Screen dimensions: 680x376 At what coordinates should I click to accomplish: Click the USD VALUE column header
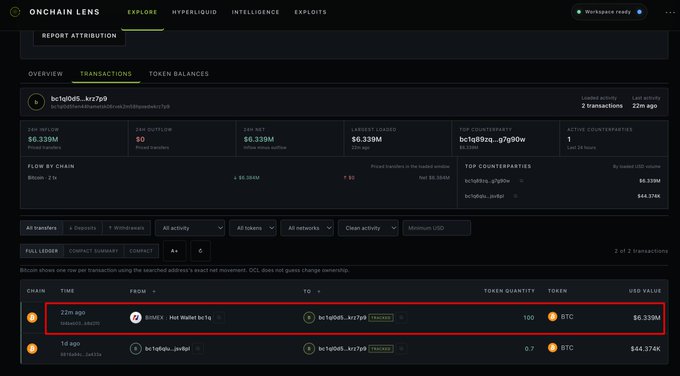point(645,291)
